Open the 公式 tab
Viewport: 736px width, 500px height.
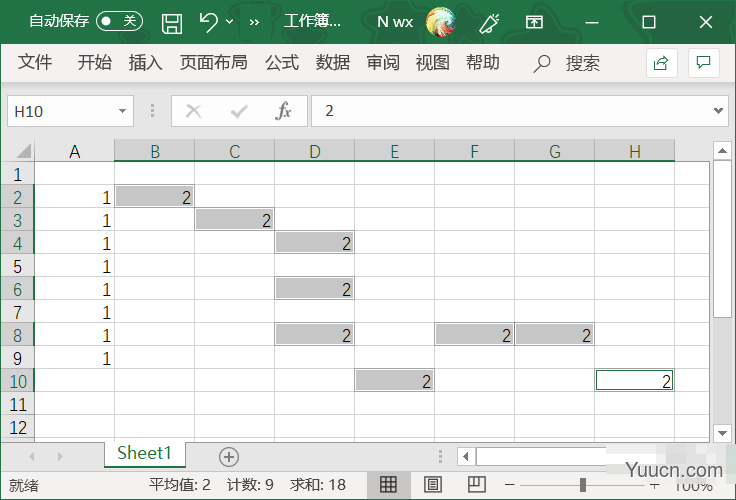point(282,62)
